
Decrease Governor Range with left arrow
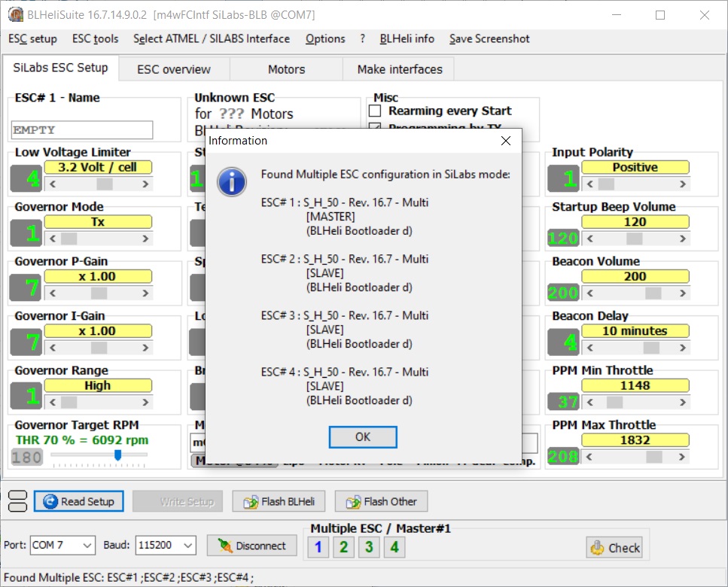pyautogui.click(x=53, y=403)
